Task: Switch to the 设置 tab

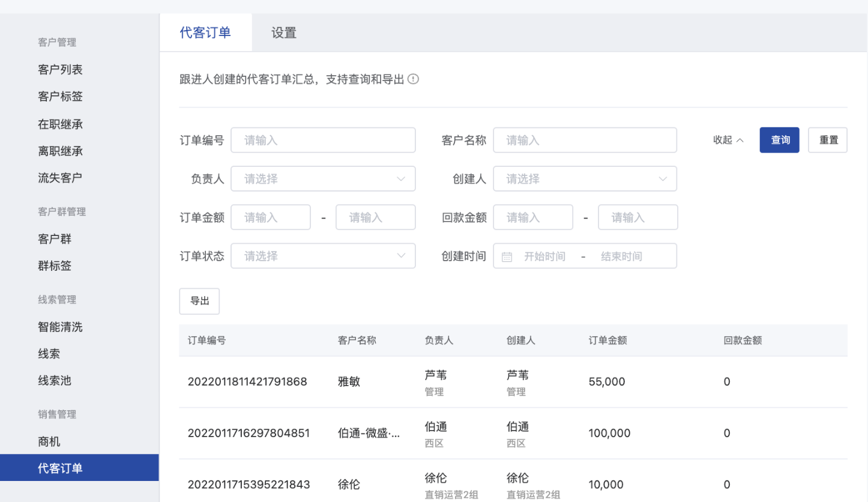Action: [284, 32]
